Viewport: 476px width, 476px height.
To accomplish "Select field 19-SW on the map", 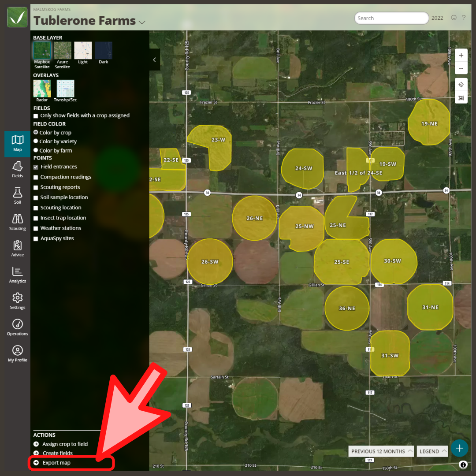I will [x=387, y=164].
